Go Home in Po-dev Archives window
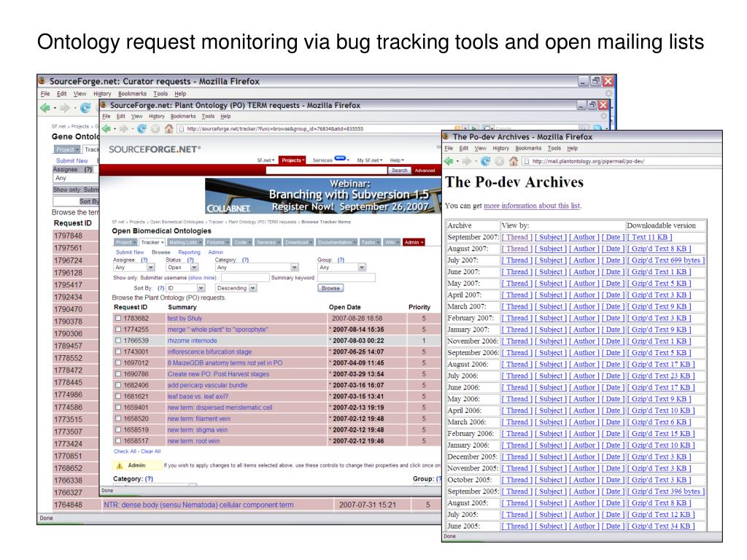 click(x=513, y=161)
